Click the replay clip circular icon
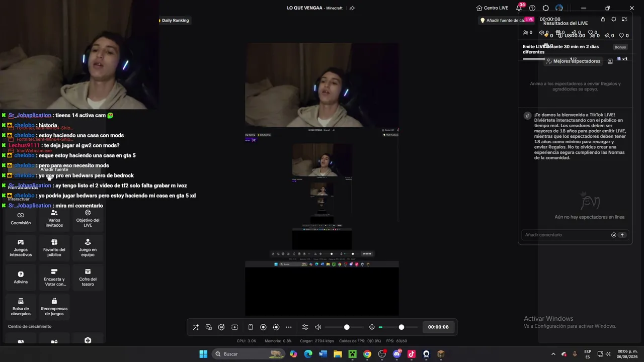This screenshot has width=644, height=362. click(x=276, y=327)
